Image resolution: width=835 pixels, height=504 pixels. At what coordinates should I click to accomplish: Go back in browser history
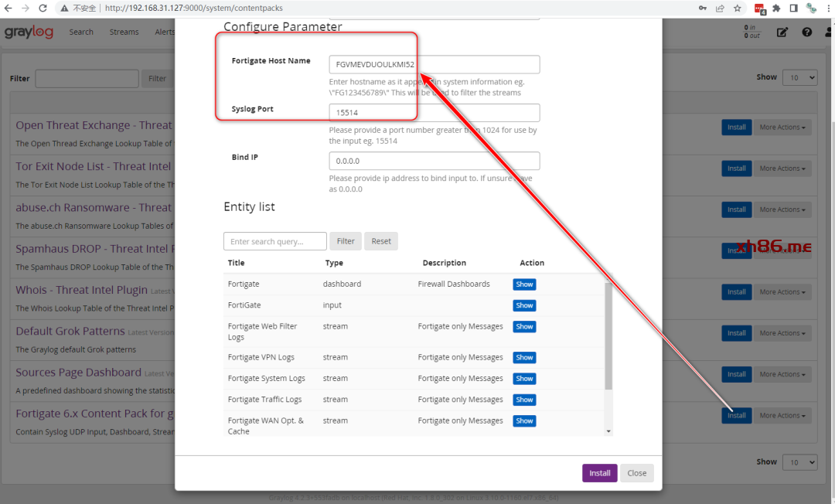coord(8,8)
